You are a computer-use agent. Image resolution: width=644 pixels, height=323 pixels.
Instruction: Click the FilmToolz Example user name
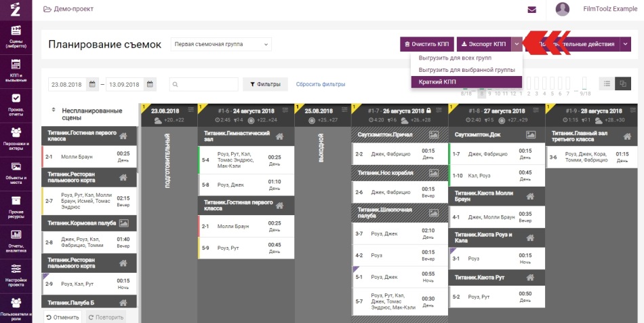pos(610,9)
